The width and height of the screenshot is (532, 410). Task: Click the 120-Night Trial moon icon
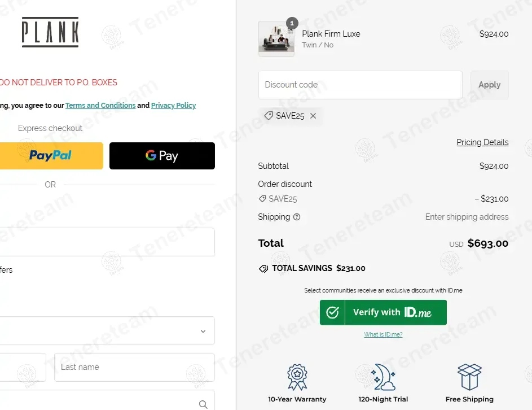coord(384,377)
